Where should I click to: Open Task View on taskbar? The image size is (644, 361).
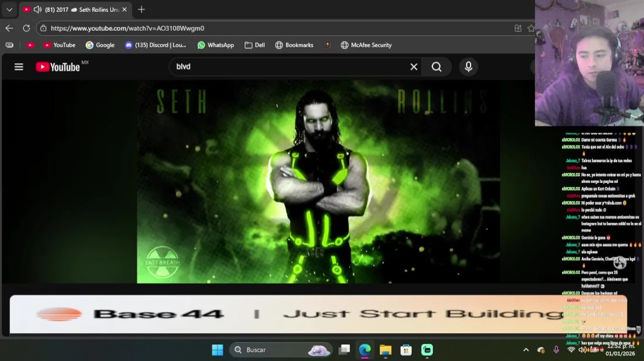345,350
